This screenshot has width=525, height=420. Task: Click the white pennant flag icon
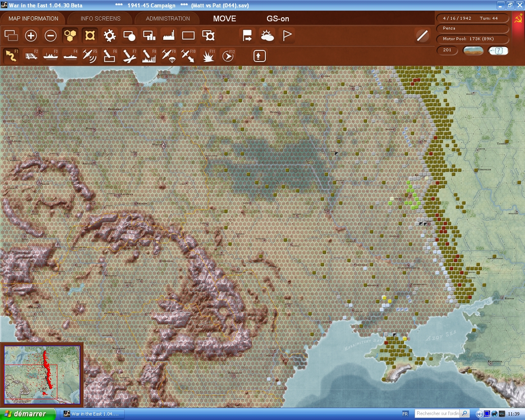click(287, 36)
